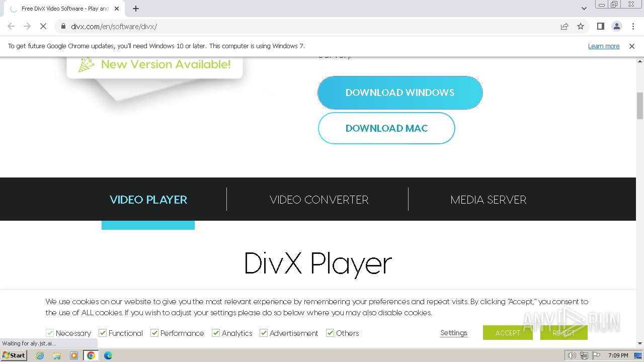Switch to the MEDIA SERVER tab
This screenshot has width=644, height=362.
(489, 200)
